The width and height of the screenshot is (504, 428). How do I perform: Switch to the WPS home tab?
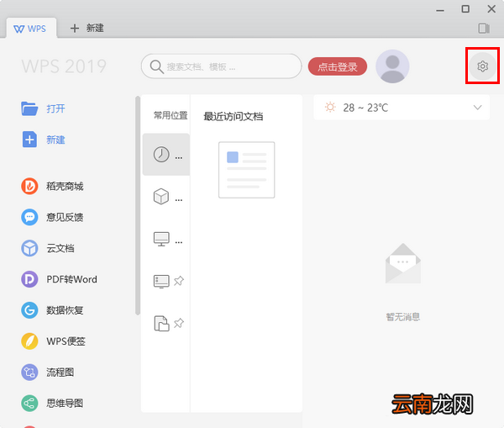(x=32, y=29)
